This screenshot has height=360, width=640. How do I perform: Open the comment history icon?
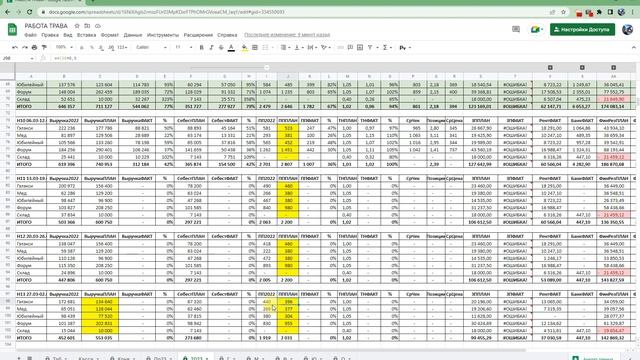pos(516,29)
